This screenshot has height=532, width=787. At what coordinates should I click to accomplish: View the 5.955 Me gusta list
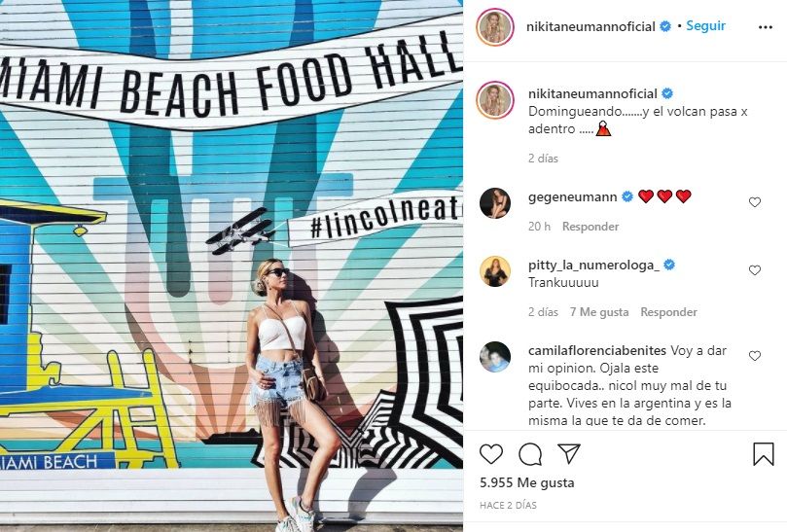[x=527, y=482]
